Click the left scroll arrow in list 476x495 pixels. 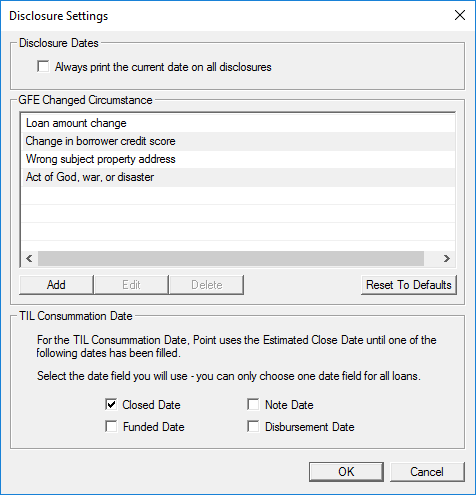click(x=29, y=258)
